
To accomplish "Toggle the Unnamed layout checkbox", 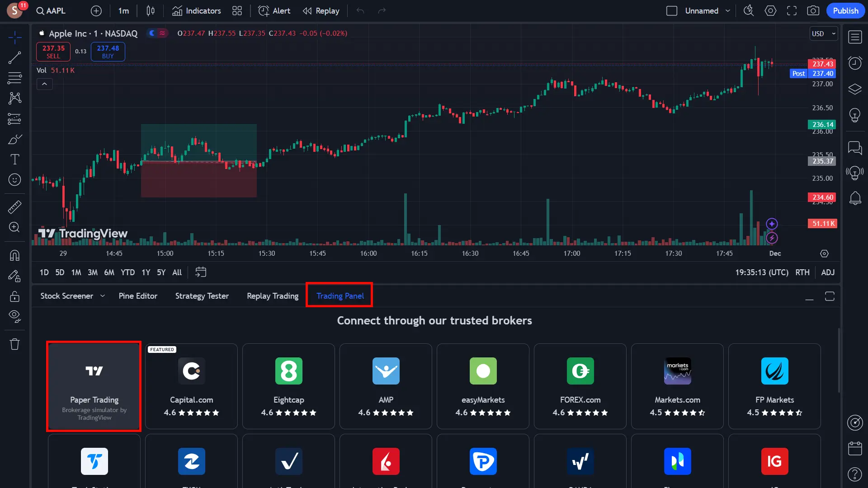I will (x=672, y=11).
